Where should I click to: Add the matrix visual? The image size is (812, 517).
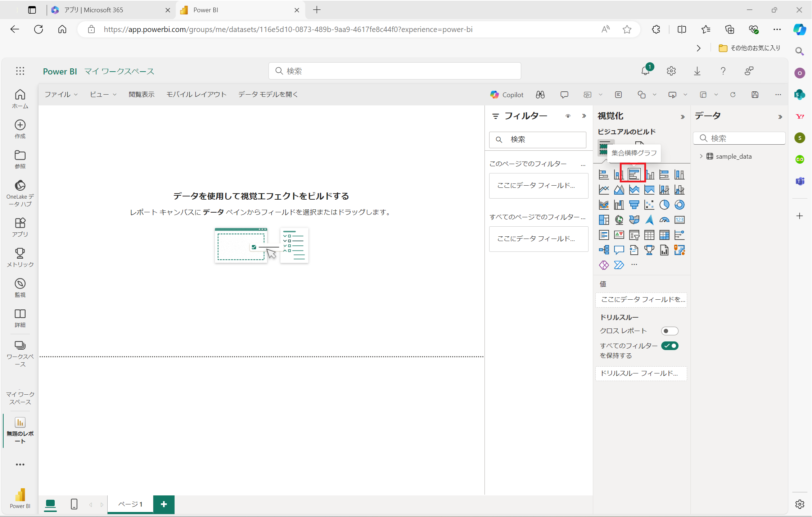[664, 235]
